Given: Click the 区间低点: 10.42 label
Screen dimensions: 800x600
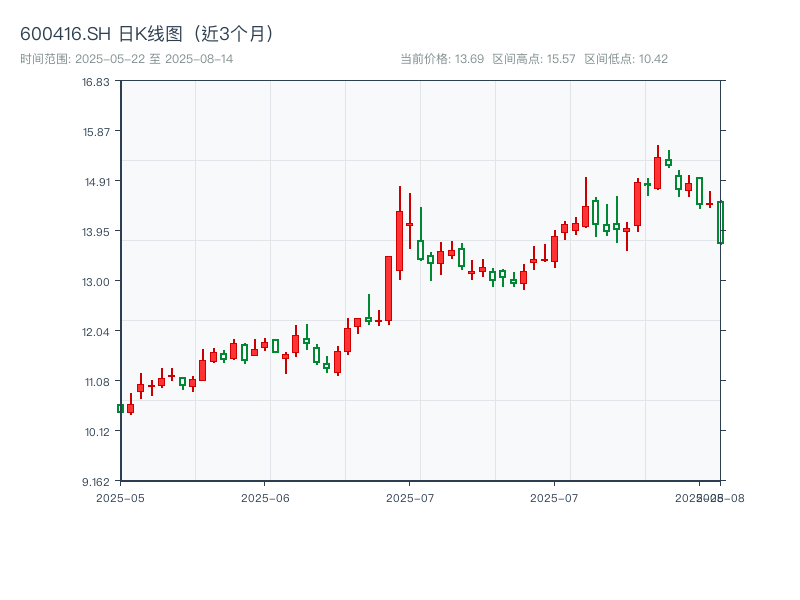Looking at the screenshot, I should click(x=626, y=59).
